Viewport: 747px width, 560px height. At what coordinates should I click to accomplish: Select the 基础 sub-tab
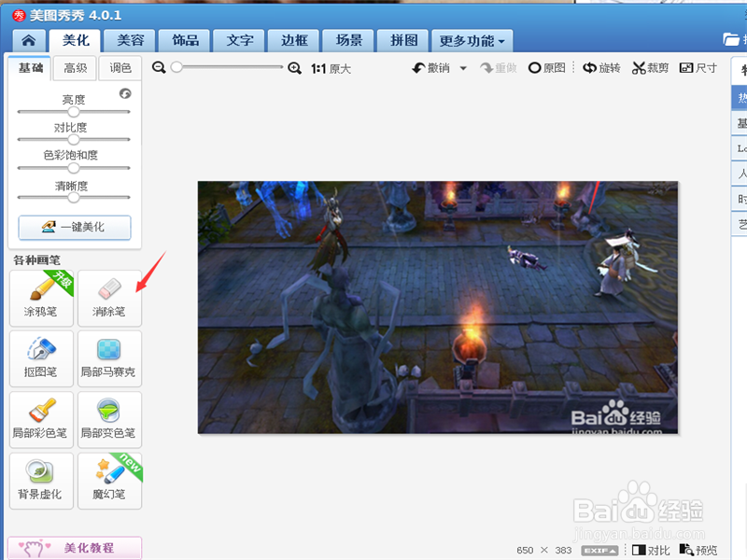(31, 68)
